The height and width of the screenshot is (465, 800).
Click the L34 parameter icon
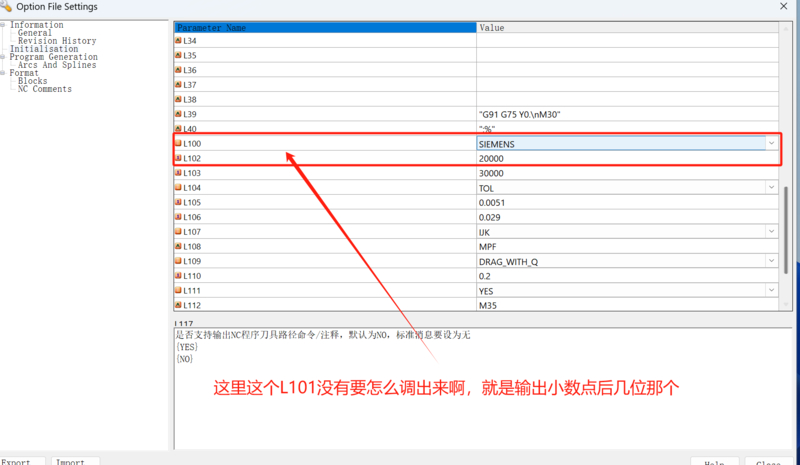(178, 40)
